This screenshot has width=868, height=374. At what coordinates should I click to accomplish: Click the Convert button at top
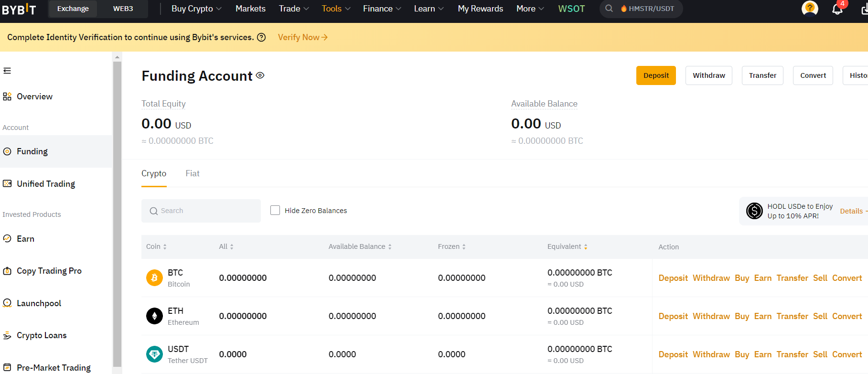click(813, 75)
